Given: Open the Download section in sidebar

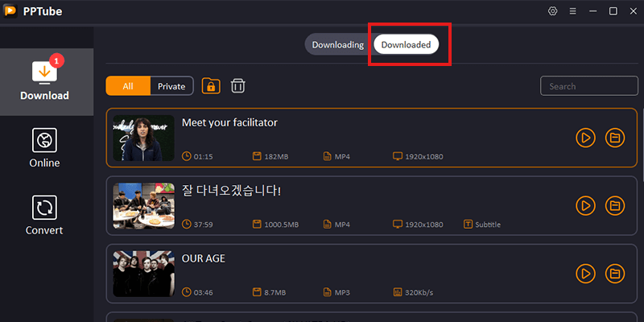Looking at the screenshot, I should tap(45, 80).
